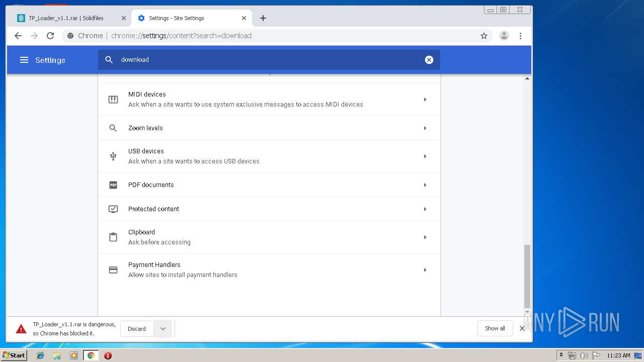Viewport: 644px width, 362px height.
Task: Open the Settings hamburger menu
Action: point(24,60)
